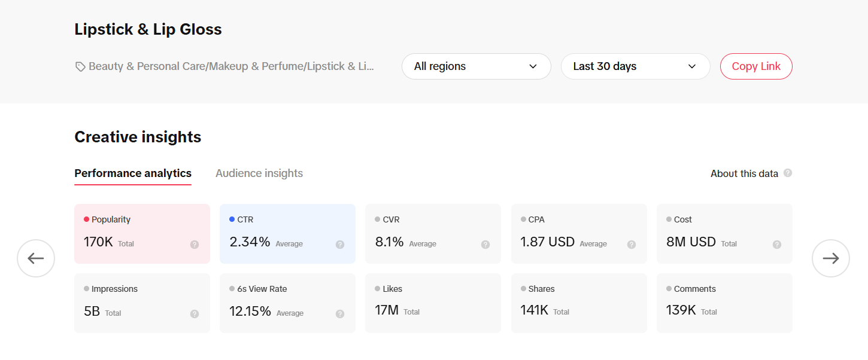Open the All regions dropdown
868x360 pixels.
pos(476,66)
